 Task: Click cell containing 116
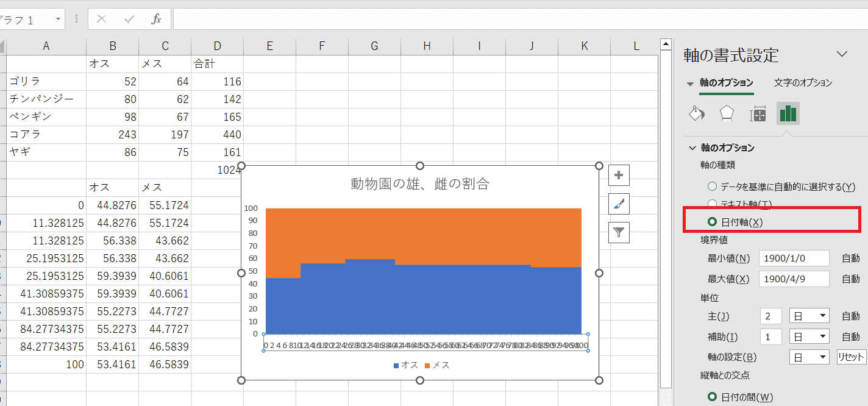pos(217,82)
